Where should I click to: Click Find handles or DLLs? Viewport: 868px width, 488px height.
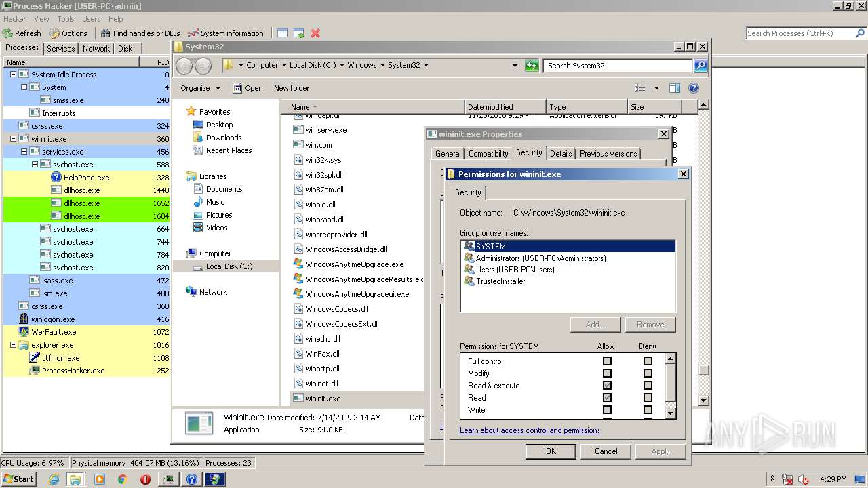pyautogui.click(x=140, y=33)
